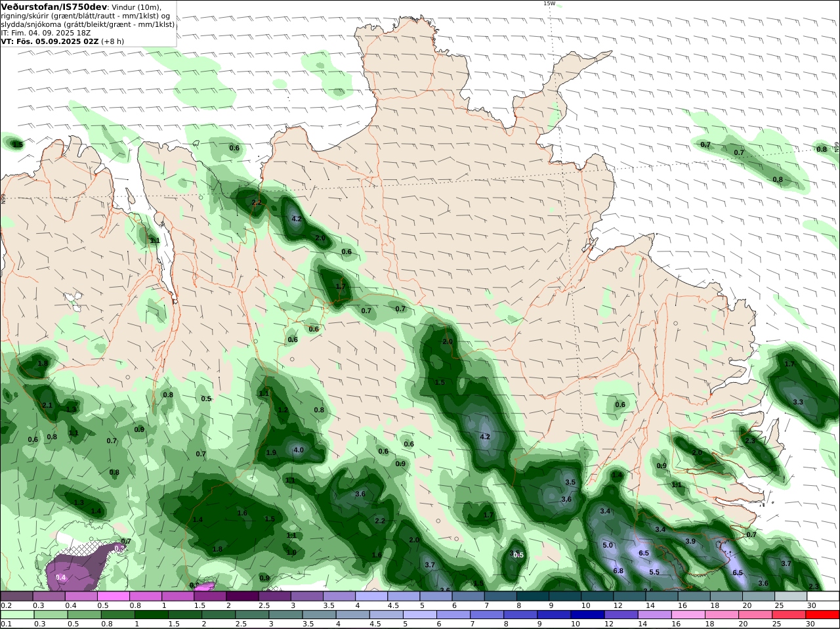Click the 0.2 label in upper legend row

(x=6, y=605)
